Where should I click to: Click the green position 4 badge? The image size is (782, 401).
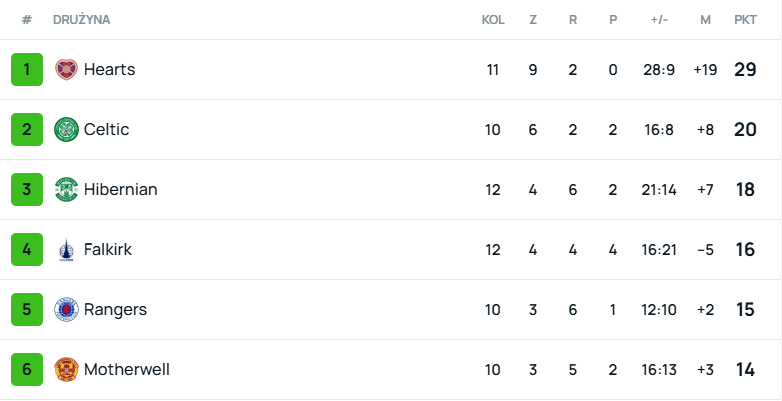(27, 250)
